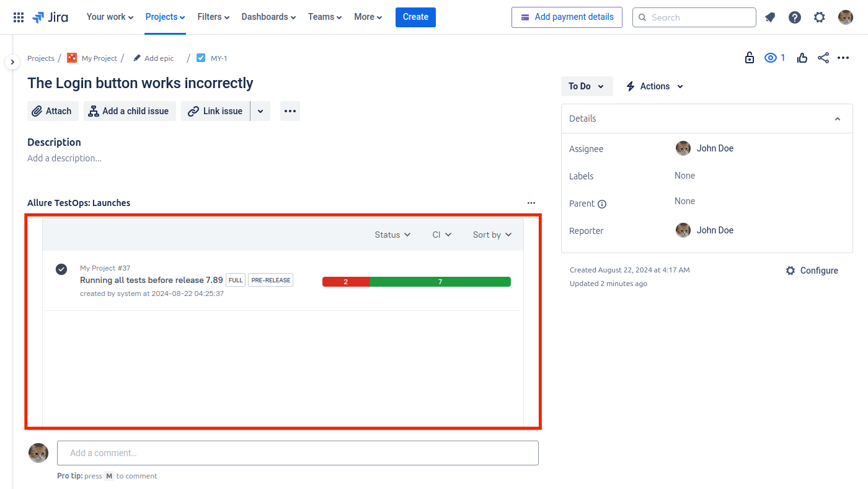Open the More menu
Image resolution: width=868 pixels, height=489 pixels.
[x=368, y=17]
